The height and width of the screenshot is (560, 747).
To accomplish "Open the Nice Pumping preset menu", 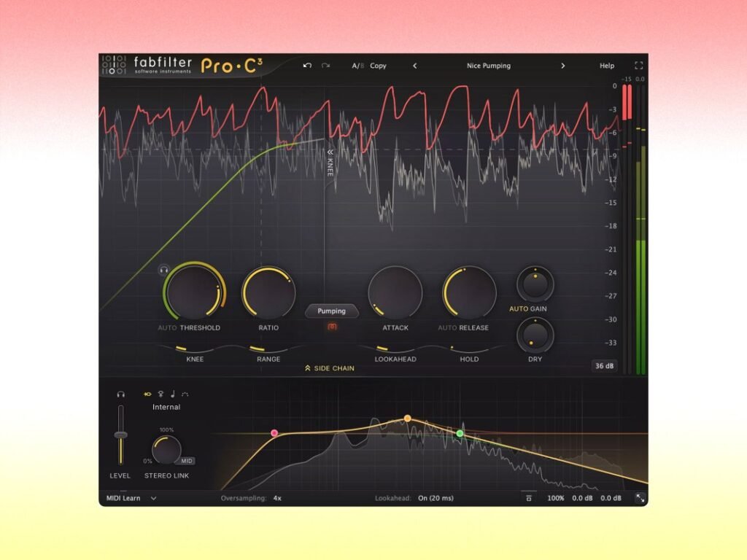I will pos(488,66).
